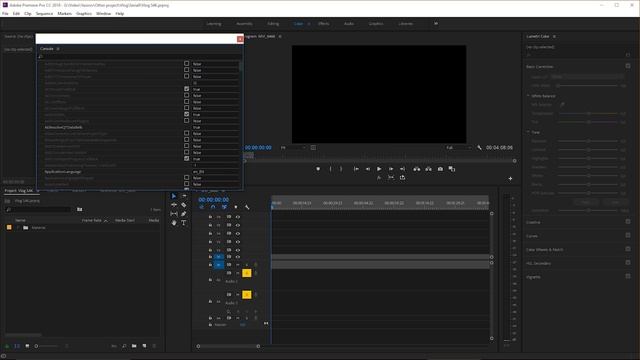Screen dimensions: 640x360
Task: Expand the HSL Secondary section
Action: [538, 263]
